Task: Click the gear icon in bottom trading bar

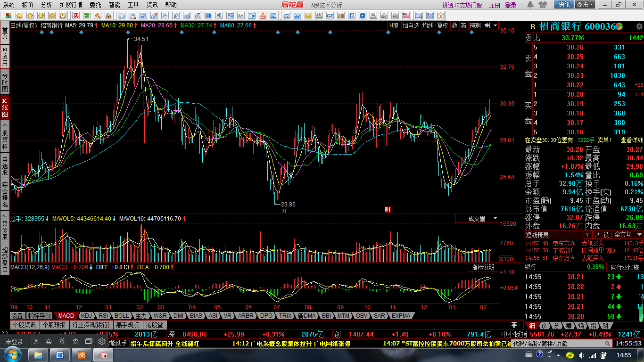Action: pyautogui.click(x=101, y=341)
